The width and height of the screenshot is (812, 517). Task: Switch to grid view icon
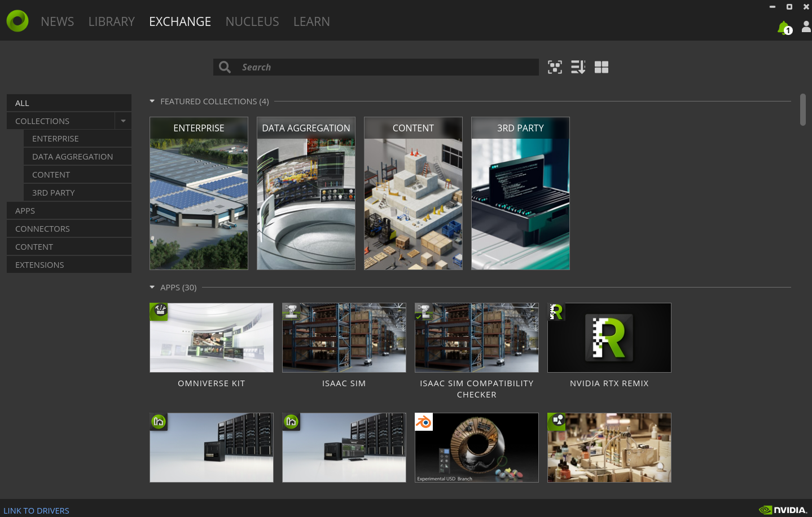coord(602,67)
